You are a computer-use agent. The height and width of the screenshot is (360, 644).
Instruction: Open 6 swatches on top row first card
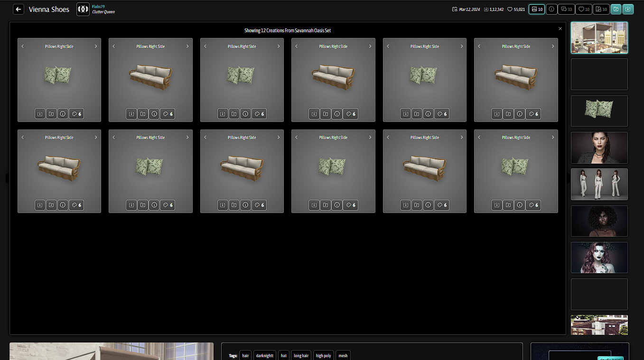pyautogui.click(x=76, y=114)
